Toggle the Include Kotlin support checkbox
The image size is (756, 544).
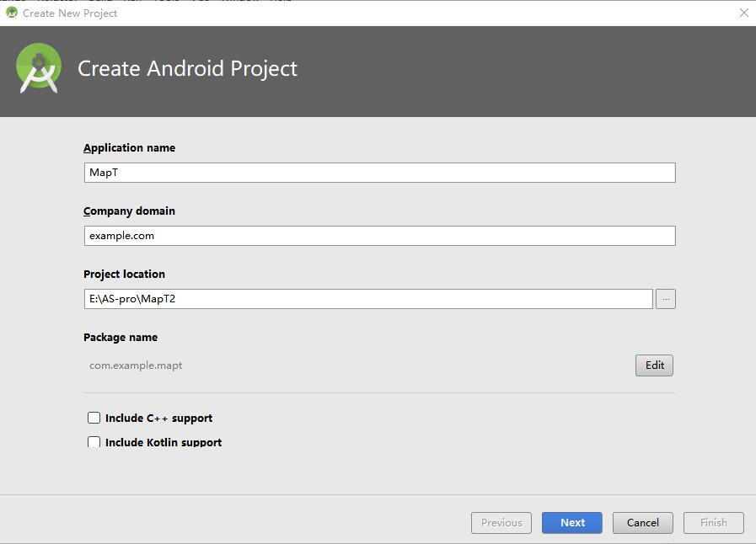coord(94,441)
